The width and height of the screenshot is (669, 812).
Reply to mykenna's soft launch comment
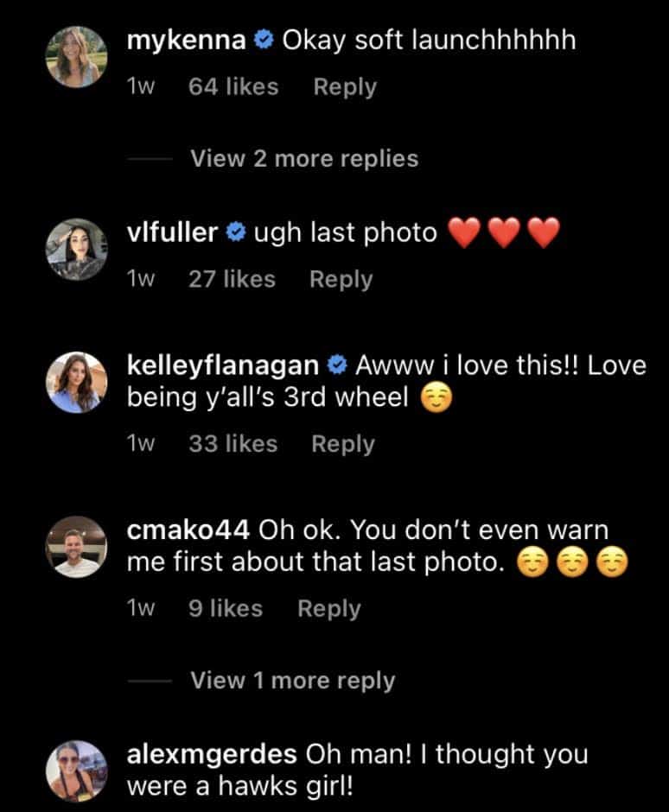point(345,87)
